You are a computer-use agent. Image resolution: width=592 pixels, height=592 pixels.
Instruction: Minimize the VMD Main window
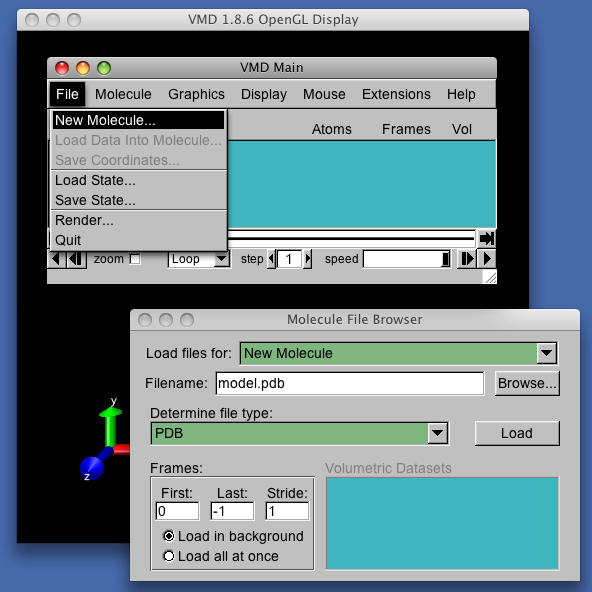(83, 68)
